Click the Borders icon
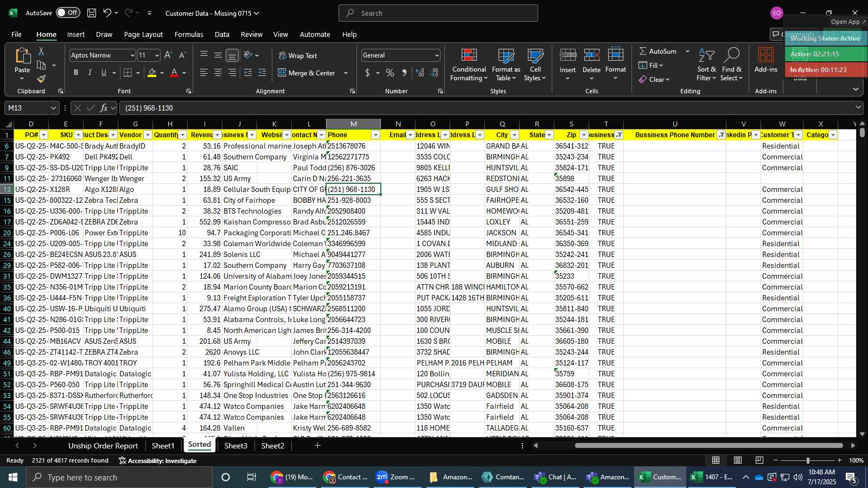868x488 pixels. click(128, 73)
